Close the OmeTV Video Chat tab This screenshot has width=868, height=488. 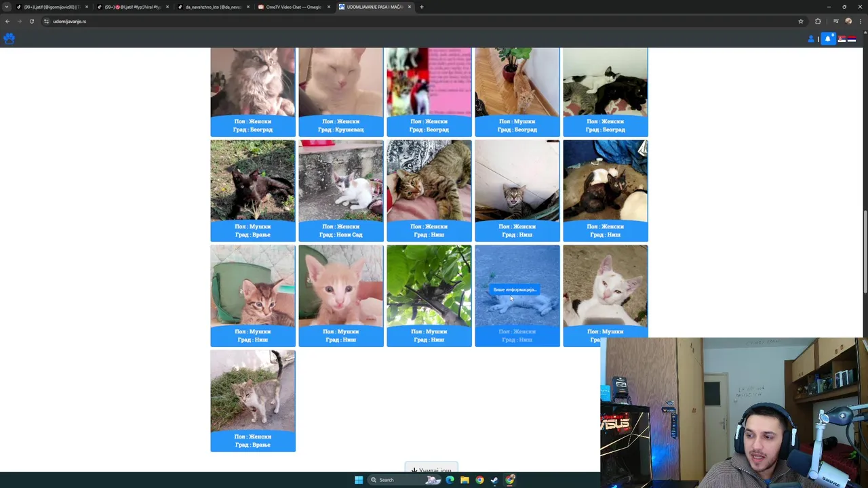(x=329, y=7)
